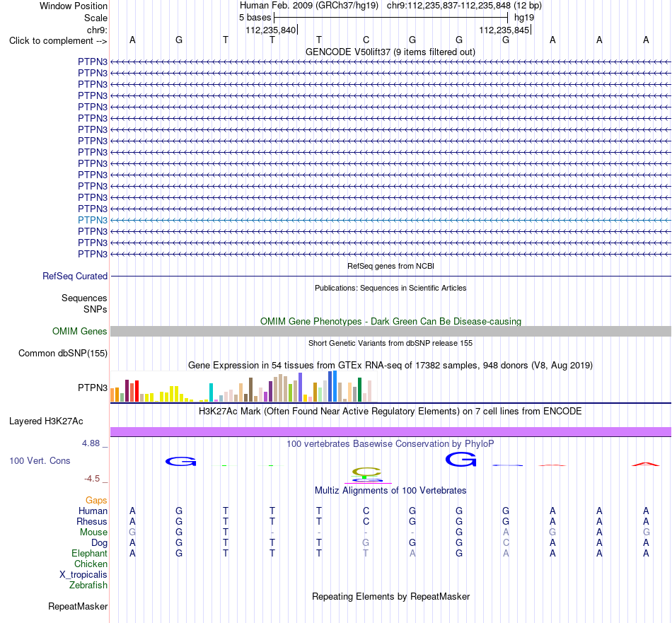Click the 'Human Feb. 2009 (GRCh37/hg19)' text
The width and height of the screenshot is (672, 623).
tap(309, 6)
